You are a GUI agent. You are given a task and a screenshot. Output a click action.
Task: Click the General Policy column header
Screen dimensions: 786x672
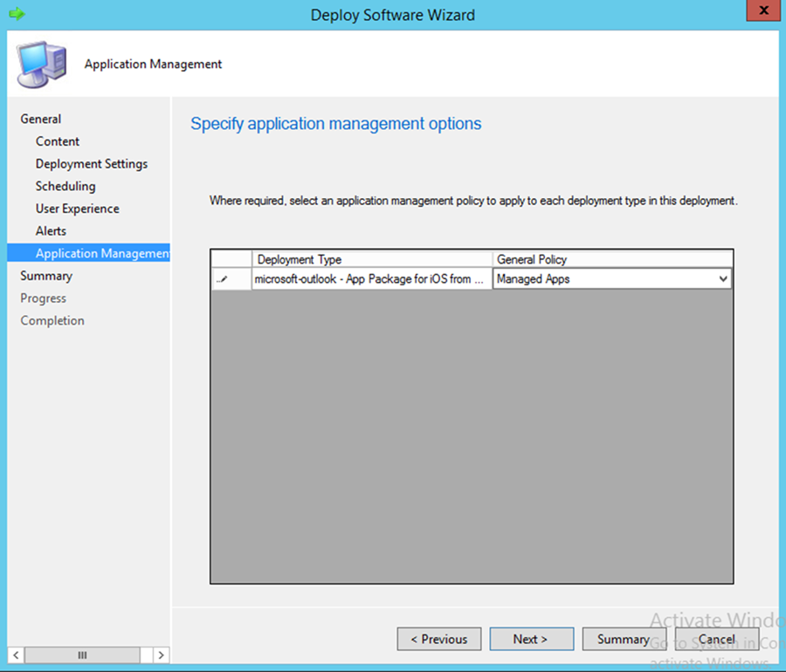pyautogui.click(x=612, y=259)
